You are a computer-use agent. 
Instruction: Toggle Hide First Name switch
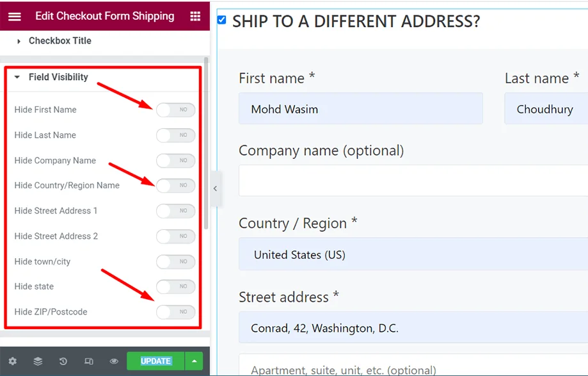(175, 110)
